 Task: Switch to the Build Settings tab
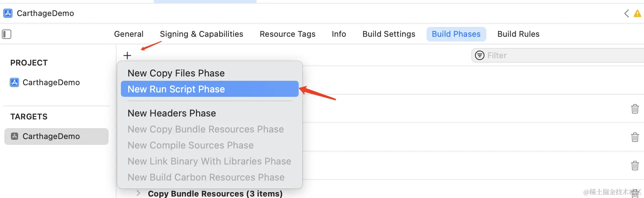click(x=389, y=34)
